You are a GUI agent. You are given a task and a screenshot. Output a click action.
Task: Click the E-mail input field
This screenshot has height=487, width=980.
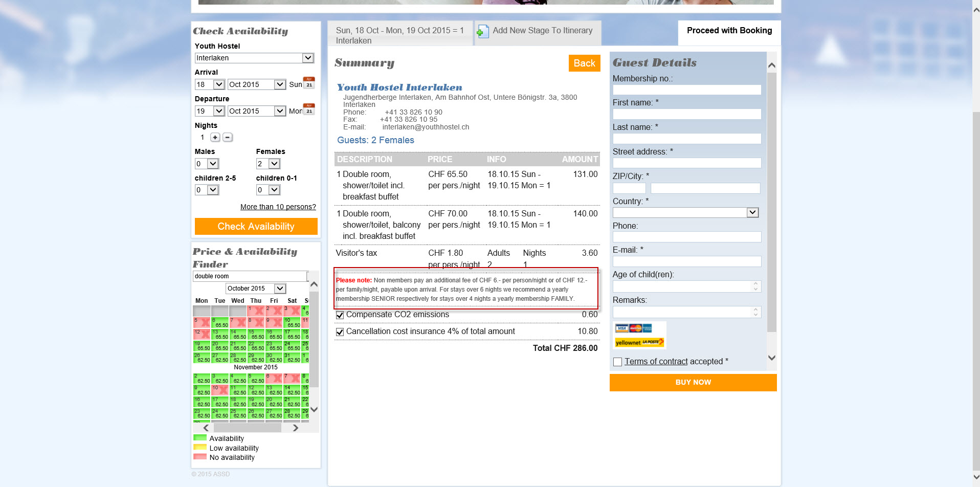pyautogui.click(x=687, y=261)
